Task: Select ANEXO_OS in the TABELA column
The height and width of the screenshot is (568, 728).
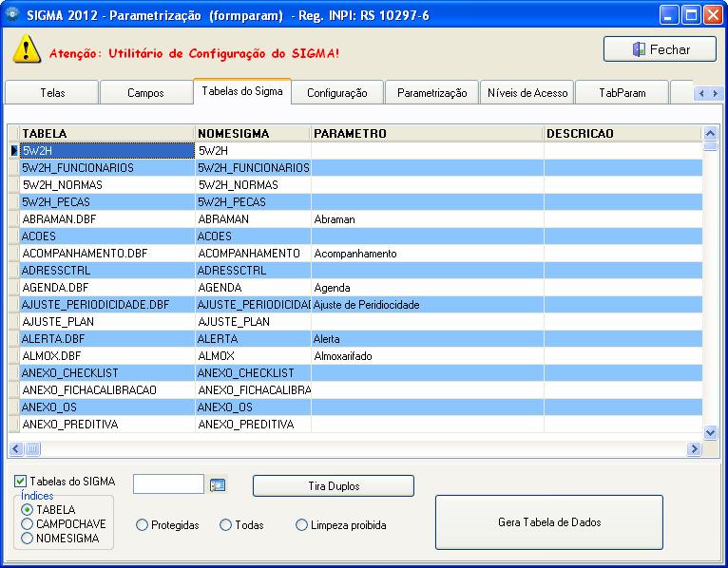Action: (107, 407)
